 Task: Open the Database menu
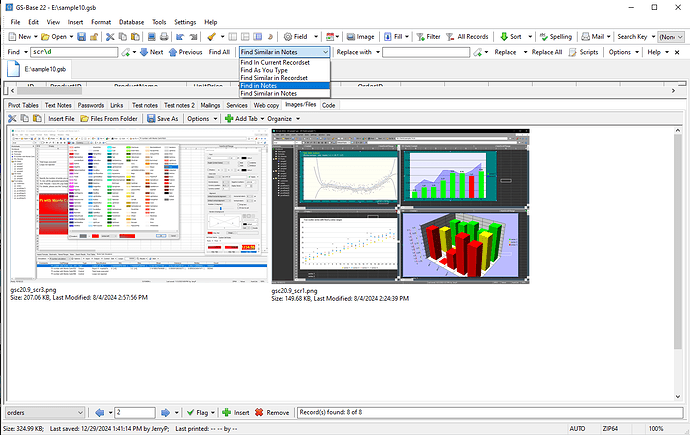[x=131, y=22]
